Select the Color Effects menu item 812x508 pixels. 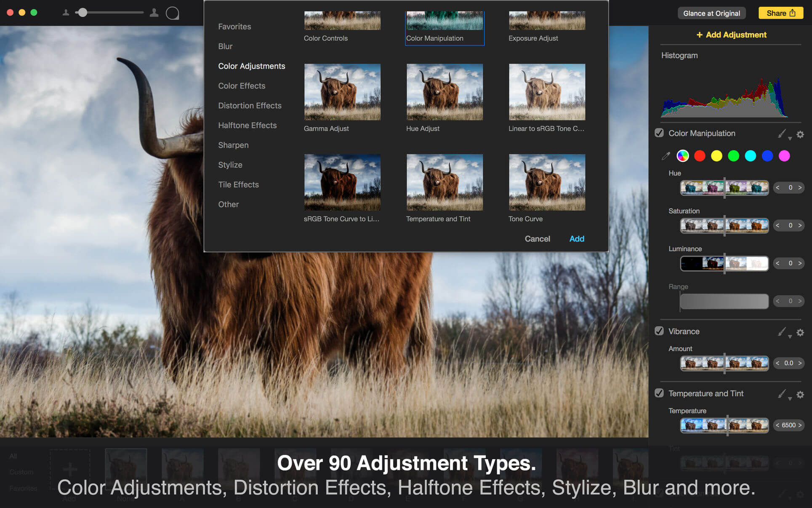(242, 86)
